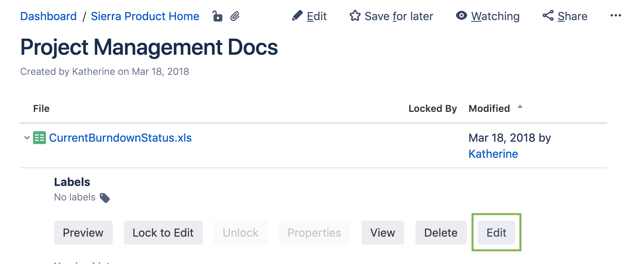Image resolution: width=644 pixels, height=264 pixels.
Task: Click the green spreadsheet file icon
Action: (x=39, y=138)
